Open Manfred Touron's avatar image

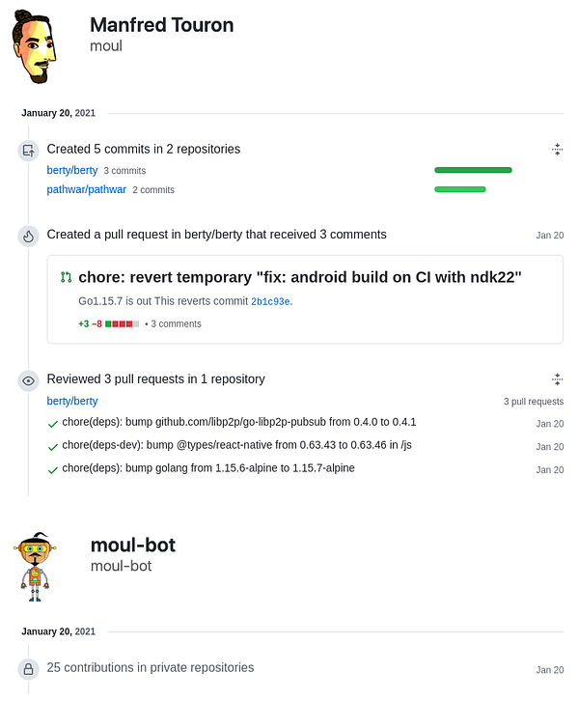(x=35, y=47)
